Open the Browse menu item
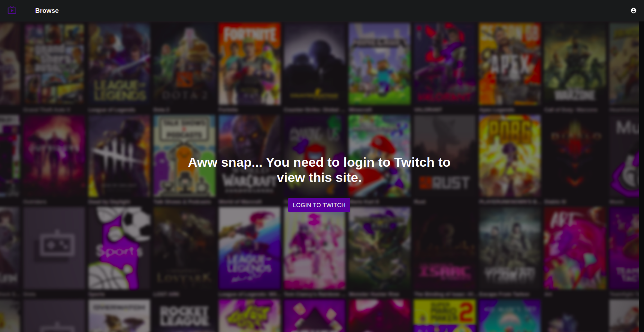644x332 pixels. [x=47, y=11]
